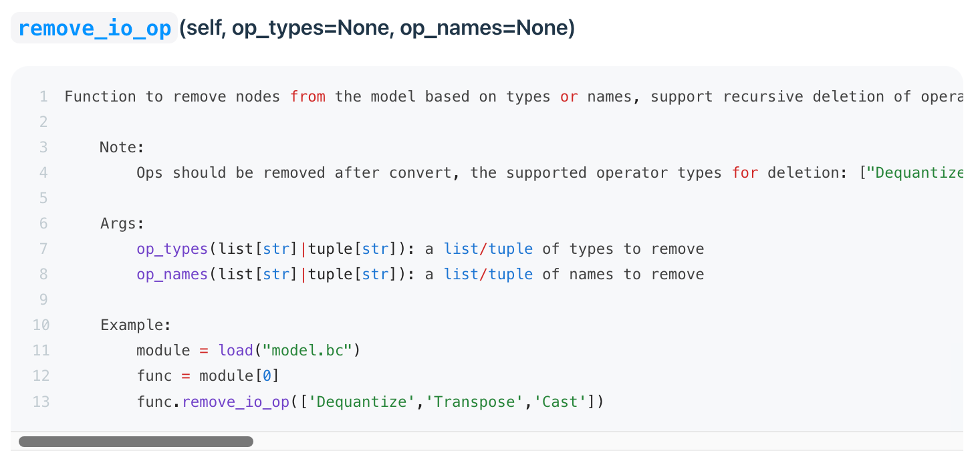
Task: Click the remove_io_op function name heading
Action: click(x=94, y=29)
